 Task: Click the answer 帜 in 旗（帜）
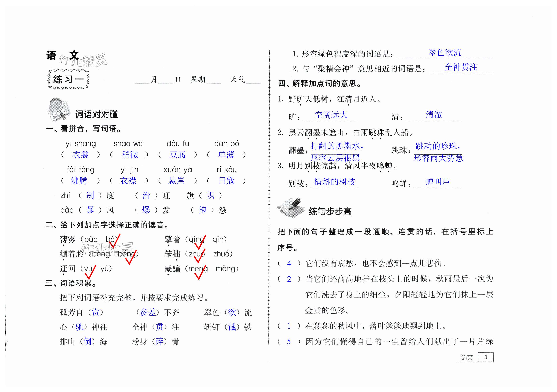click(210, 195)
